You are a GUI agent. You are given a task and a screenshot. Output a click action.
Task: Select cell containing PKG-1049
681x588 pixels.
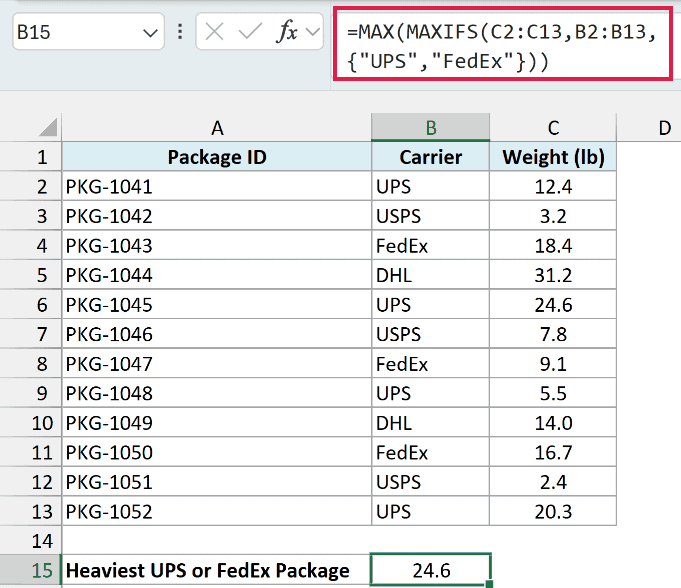pyautogui.click(x=217, y=423)
